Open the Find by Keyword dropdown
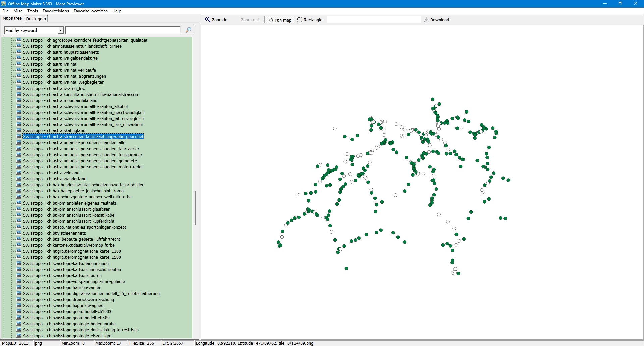 (x=61, y=31)
